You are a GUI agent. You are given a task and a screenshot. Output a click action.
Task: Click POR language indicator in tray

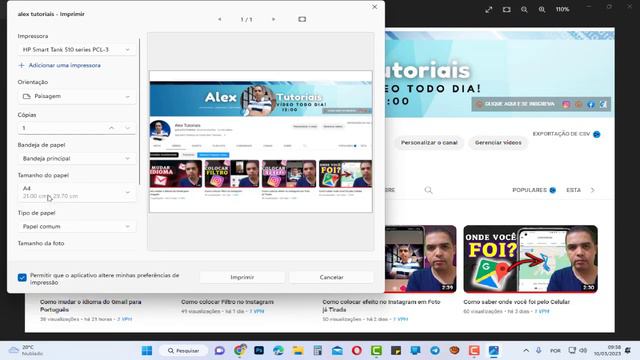pyautogui.click(x=555, y=351)
